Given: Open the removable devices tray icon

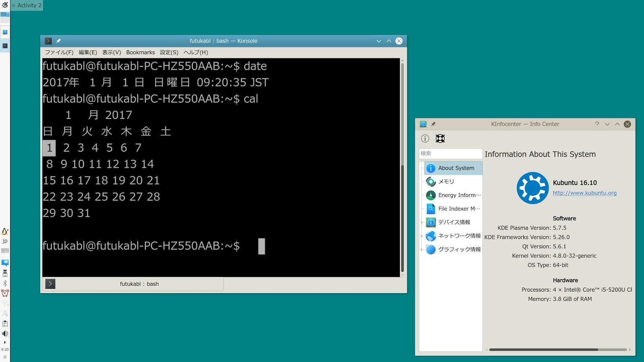Looking at the screenshot, I should click(x=5, y=273).
